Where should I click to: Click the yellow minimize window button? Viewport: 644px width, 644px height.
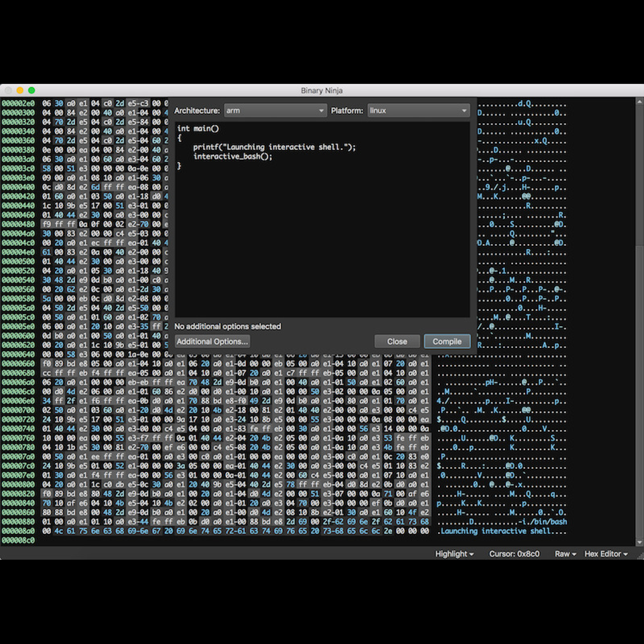pos(20,90)
